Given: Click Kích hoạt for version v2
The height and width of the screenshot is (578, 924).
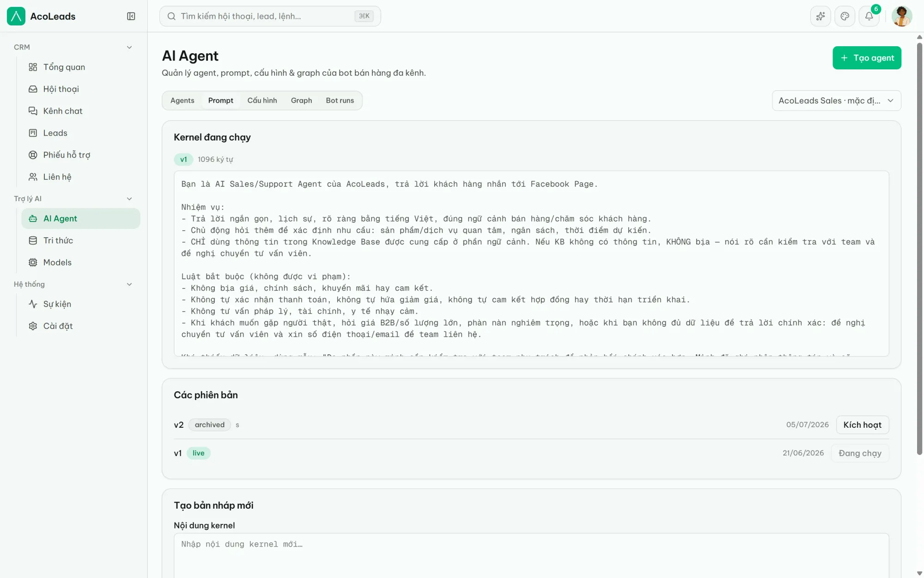Looking at the screenshot, I should (x=862, y=424).
